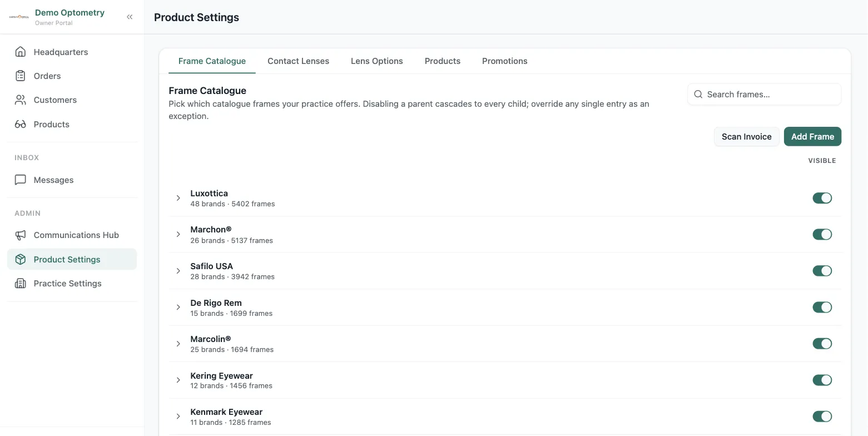The width and height of the screenshot is (868, 436).
Task: Open Messages in the inbox section
Action: point(72,180)
